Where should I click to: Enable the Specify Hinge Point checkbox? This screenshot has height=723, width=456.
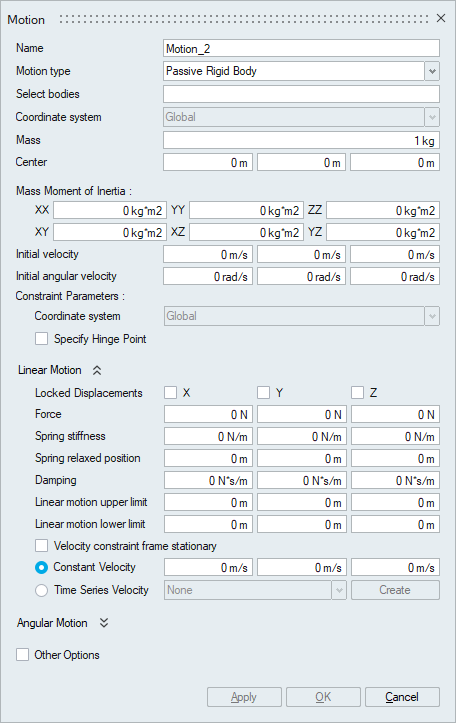click(x=41, y=339)
